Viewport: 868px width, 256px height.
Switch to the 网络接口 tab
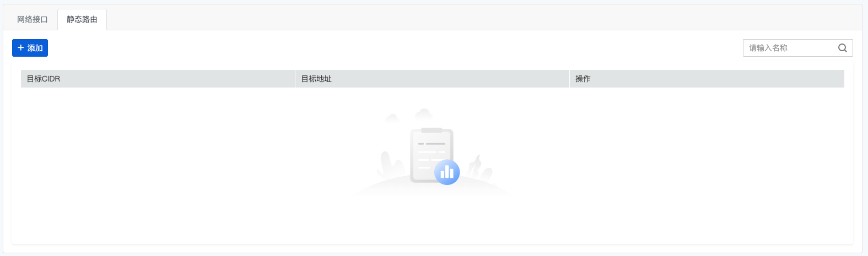click(x=33, y=19)
